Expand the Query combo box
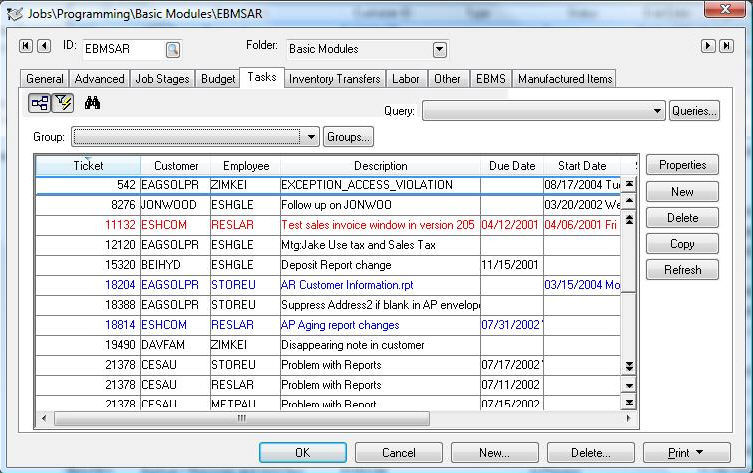The image size is (753, 473). pos(657,111)
